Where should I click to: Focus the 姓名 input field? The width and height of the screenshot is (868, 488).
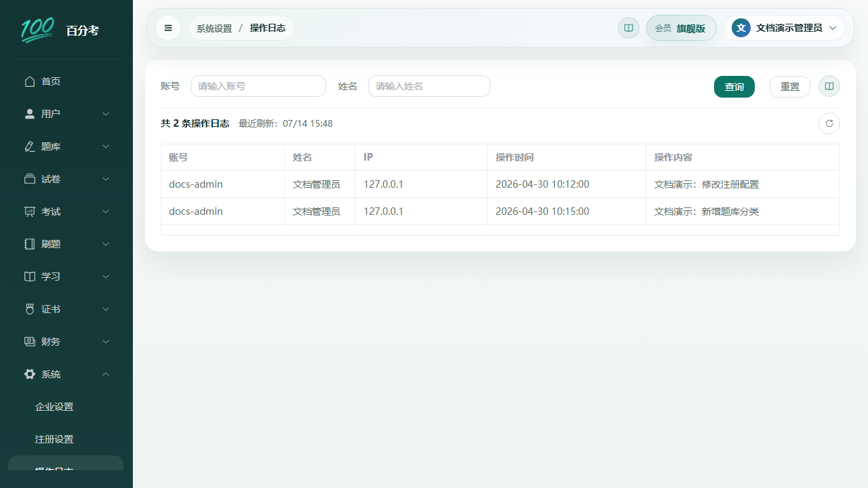click(429, 86)
